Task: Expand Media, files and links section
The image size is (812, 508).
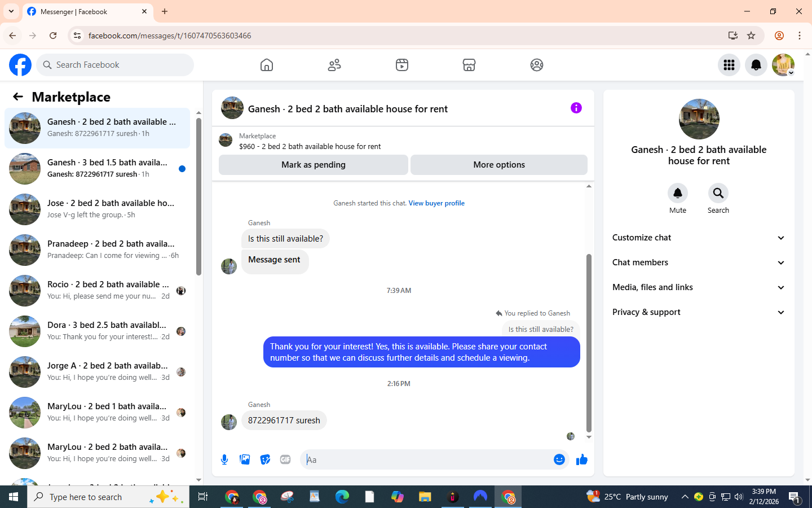Action: coord(699,287)
